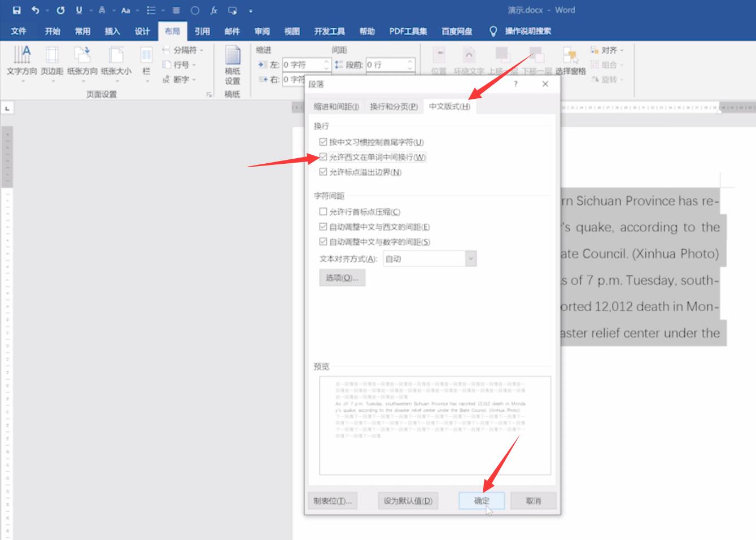Open the 引用 (References) ribbon tab
The height and width of the screenshot is (540, 756).
tap(202, 31)
